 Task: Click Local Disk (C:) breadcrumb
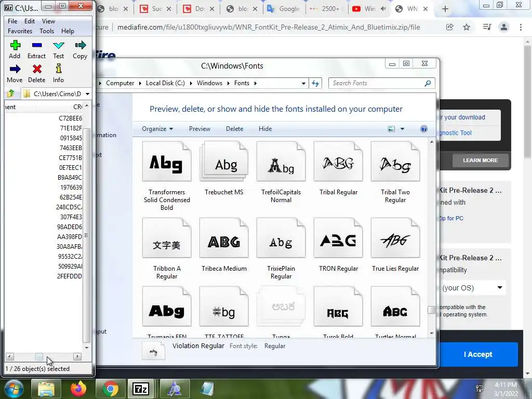click(x=165, y=83)
